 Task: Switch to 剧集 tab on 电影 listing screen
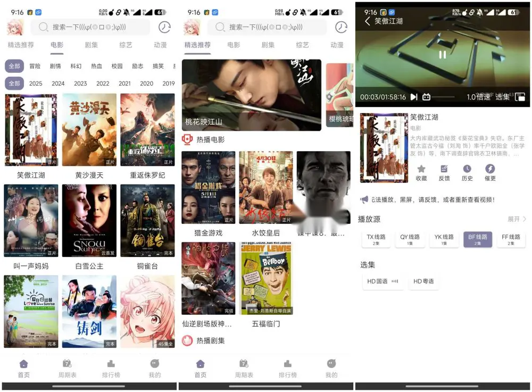tap(92, 45)
